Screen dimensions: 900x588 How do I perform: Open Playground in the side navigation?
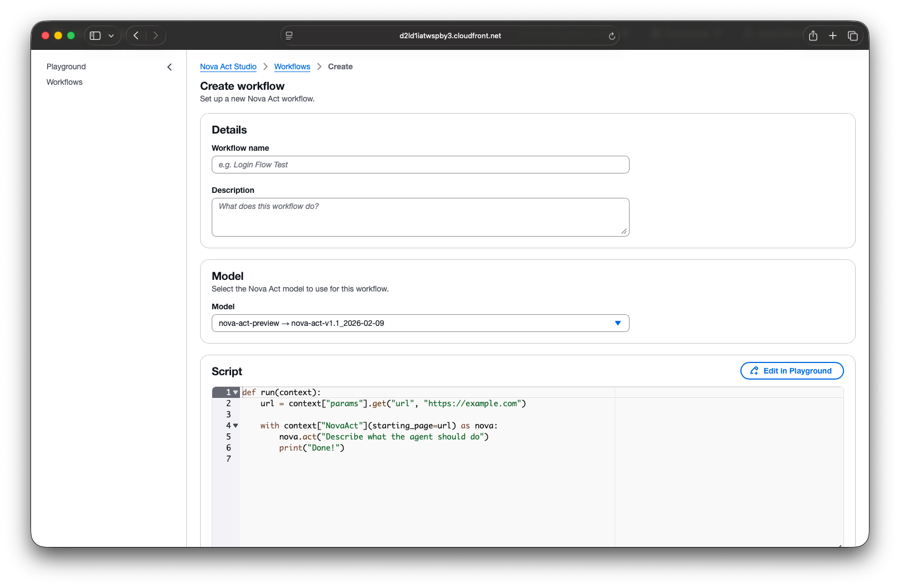pyautogui.click(x=66, y=67)
